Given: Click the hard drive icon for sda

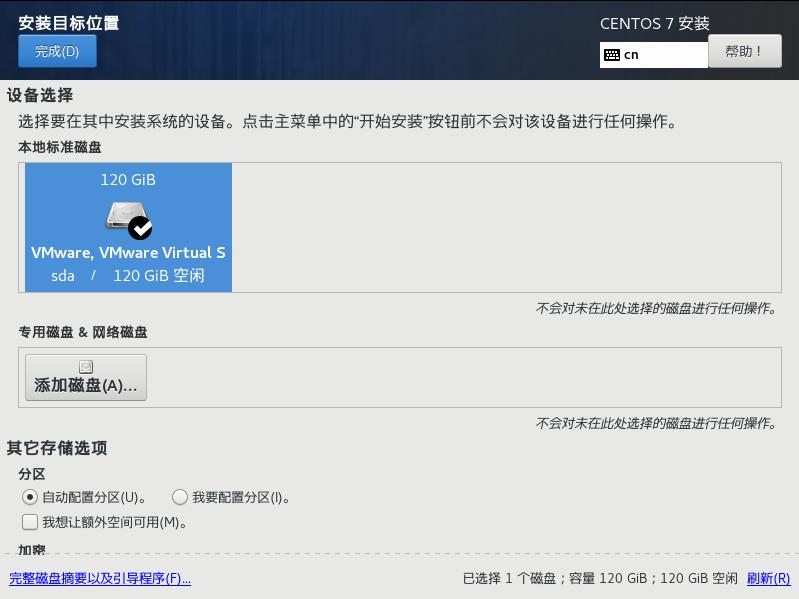Looking at the screenshot, I should [x=126, y=215].
